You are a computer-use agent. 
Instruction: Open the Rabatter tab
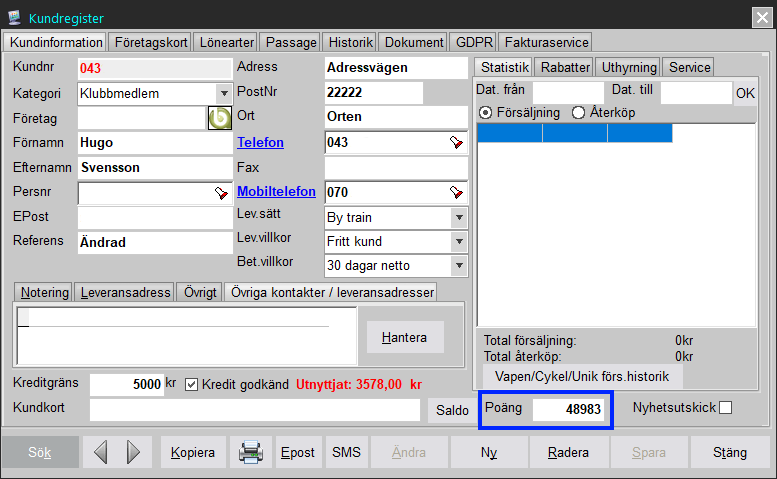coord(565,67)
